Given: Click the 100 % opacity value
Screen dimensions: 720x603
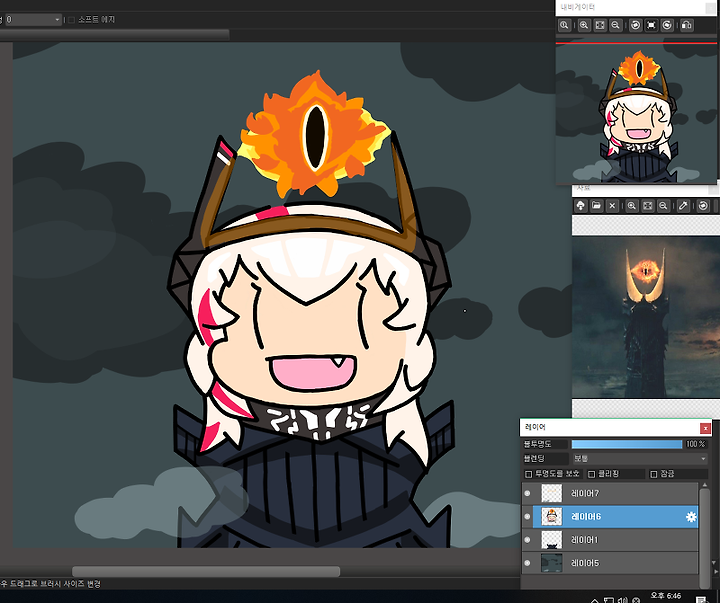Looking at the screenshot, I should click(x=696, y=444).
